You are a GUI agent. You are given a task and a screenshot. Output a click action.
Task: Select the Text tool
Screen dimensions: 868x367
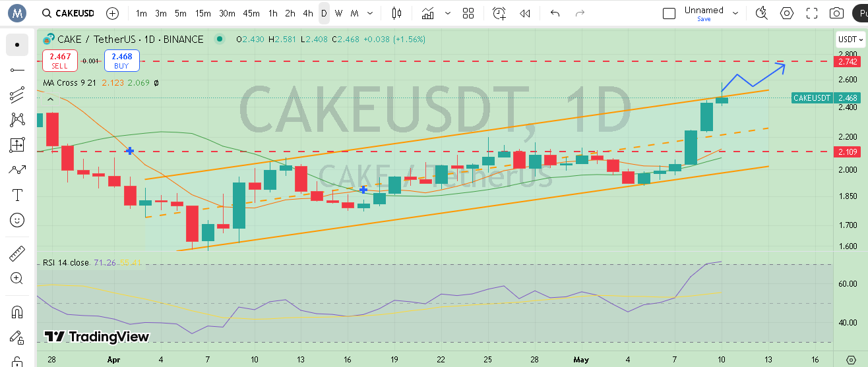[17, 195]
